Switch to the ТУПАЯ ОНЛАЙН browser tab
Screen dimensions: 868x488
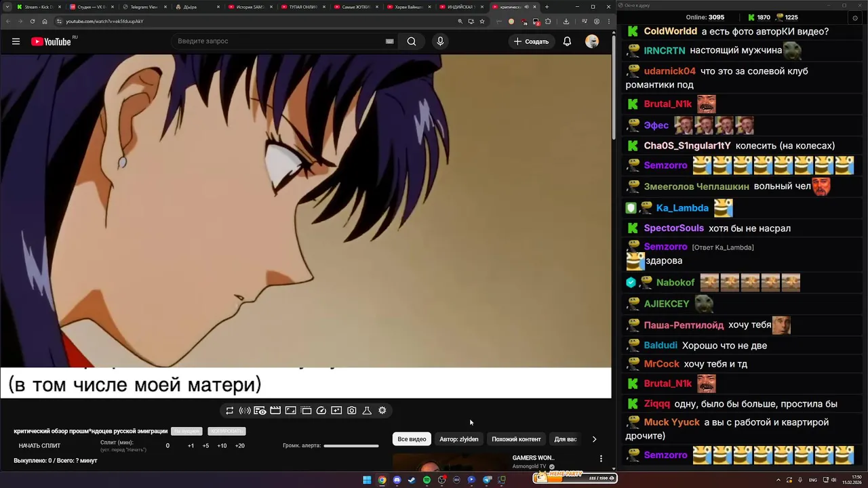[x=302, y=7]
